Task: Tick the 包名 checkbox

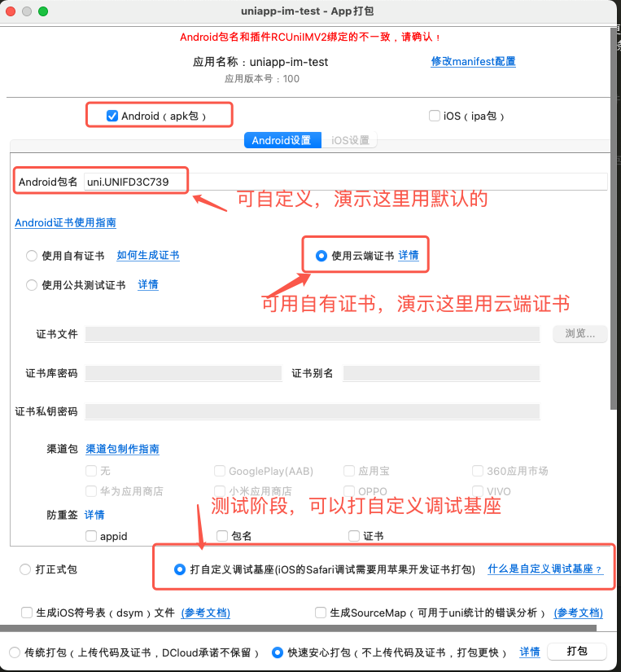Action: (222, 536)
